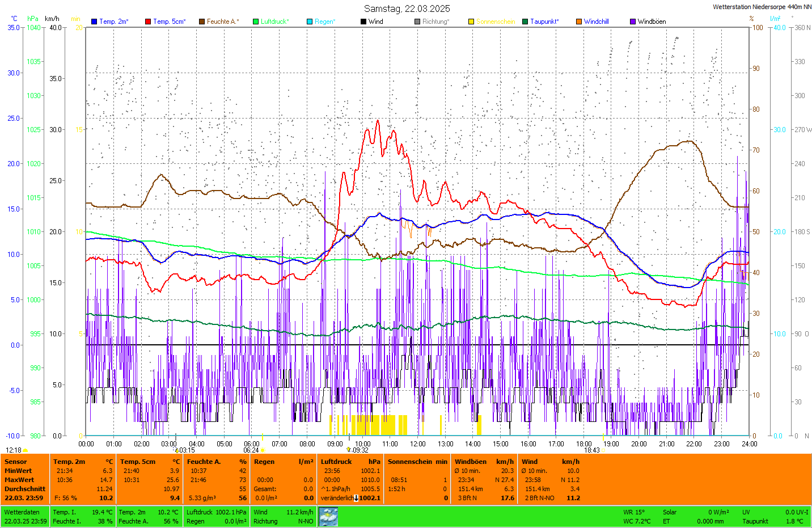812x528 pixels.
Task: Click the downward pressure trend arrow
Action: 356,498
